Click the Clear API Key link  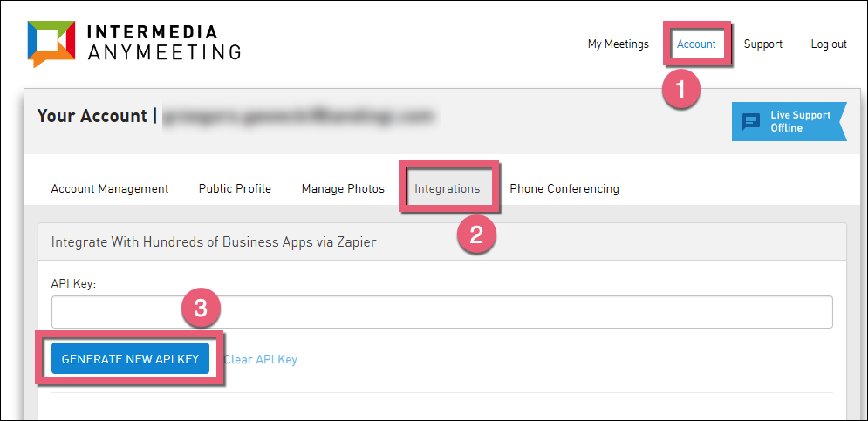pos(260,359)
